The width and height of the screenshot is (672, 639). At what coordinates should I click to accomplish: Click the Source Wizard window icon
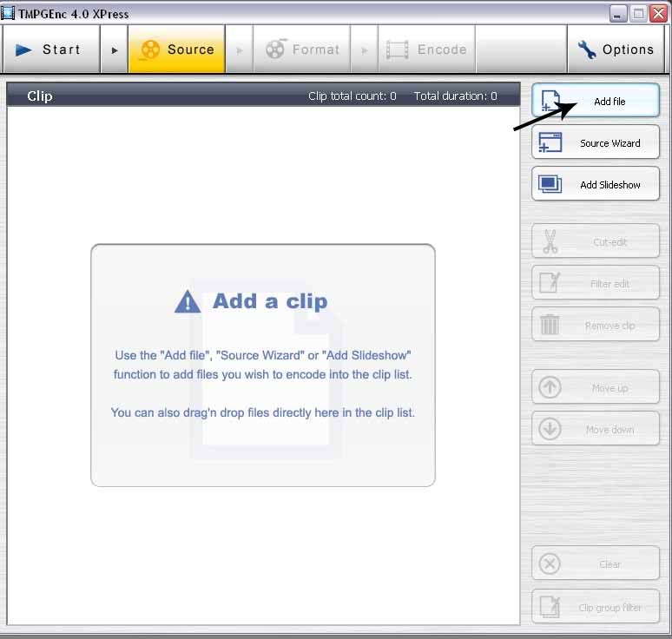[550, 142]
